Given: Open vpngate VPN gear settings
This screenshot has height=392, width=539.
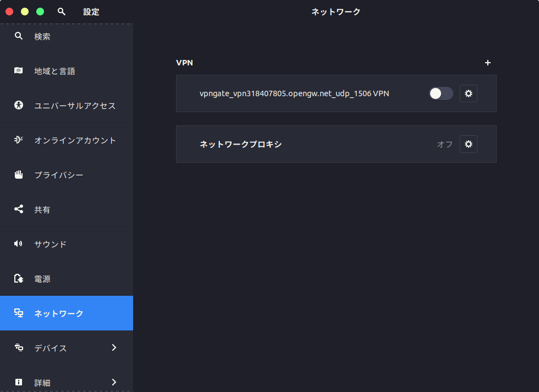Looking at the screenshot, I should pos(469,93).
